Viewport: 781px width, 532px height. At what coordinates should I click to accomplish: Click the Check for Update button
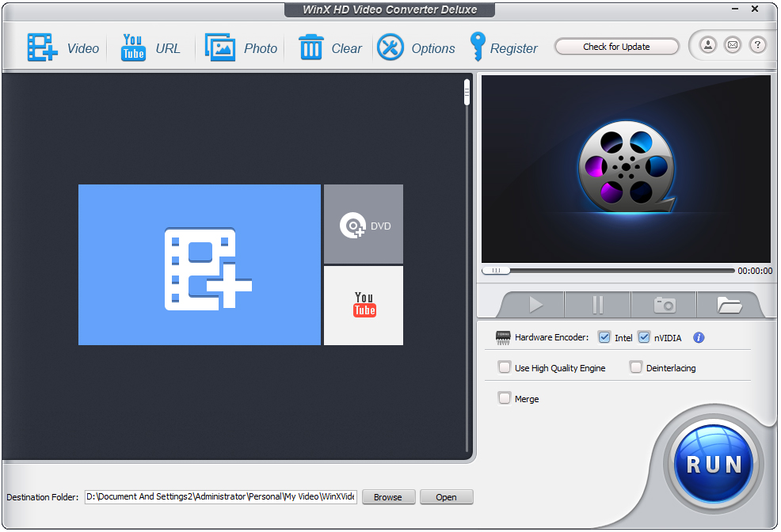point(616,46)
